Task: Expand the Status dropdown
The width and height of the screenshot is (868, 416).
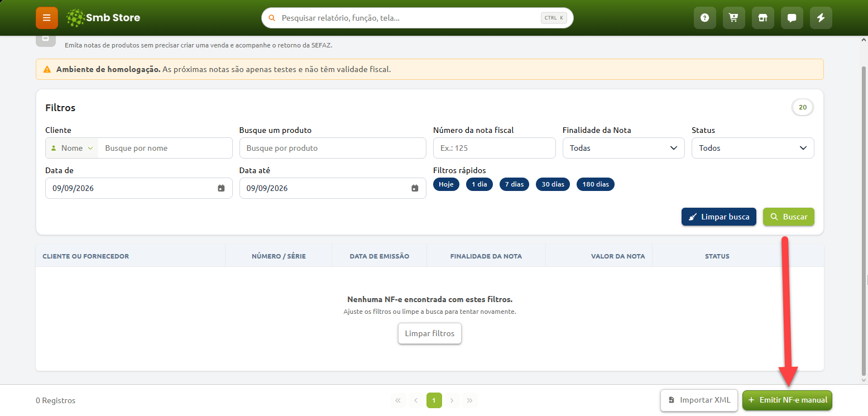Action: [753, 148]
